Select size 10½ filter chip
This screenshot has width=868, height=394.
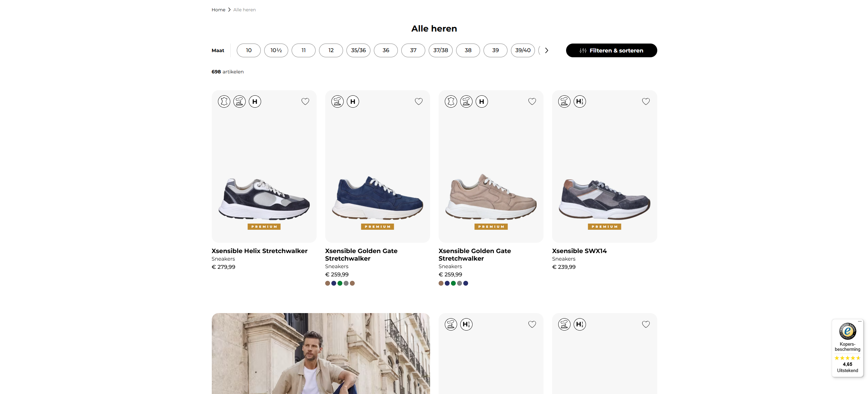pyautogui.click(x=276, y=50)
